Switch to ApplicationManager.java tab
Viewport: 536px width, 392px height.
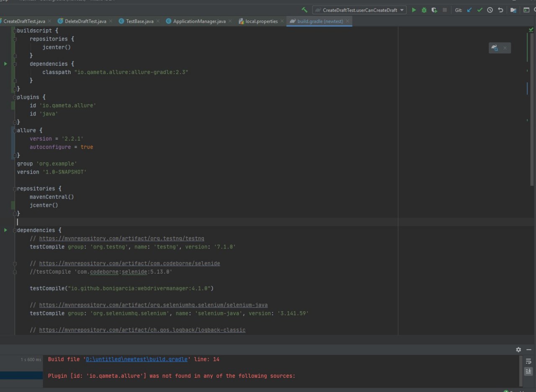199,21
